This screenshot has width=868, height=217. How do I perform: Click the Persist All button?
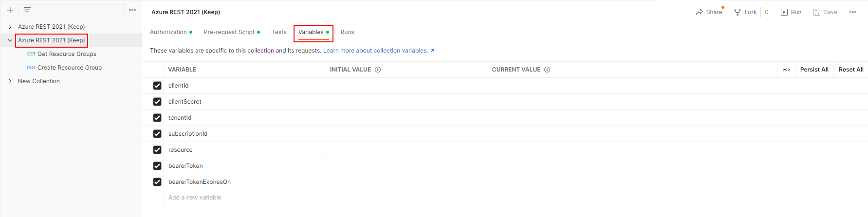point(814,70)
